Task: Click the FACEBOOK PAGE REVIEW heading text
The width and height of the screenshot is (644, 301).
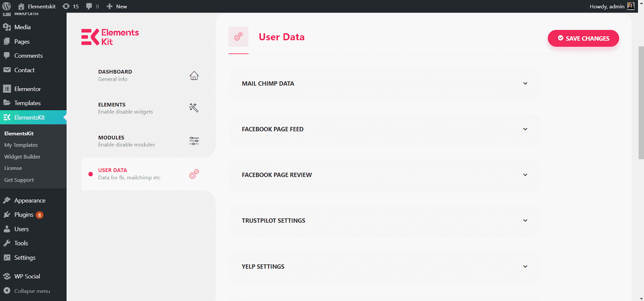Action: (x=277, y=175)
